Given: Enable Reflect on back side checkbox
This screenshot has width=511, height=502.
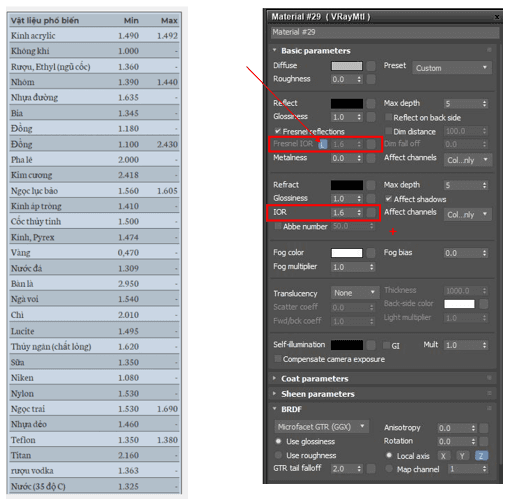Looking at the screenshot, I should click(x=388, y=117).
